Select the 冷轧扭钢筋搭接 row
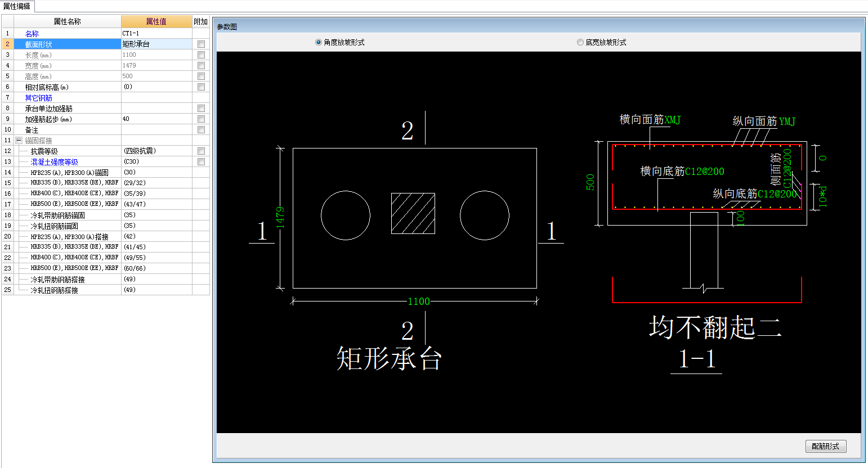The image size is (868, 468). click(x=54, y=290)
